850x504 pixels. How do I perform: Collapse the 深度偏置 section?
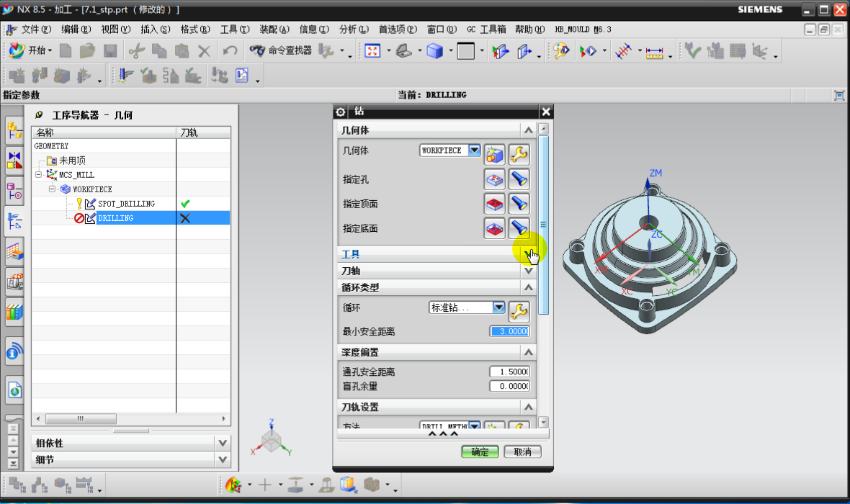click(528, 353)
